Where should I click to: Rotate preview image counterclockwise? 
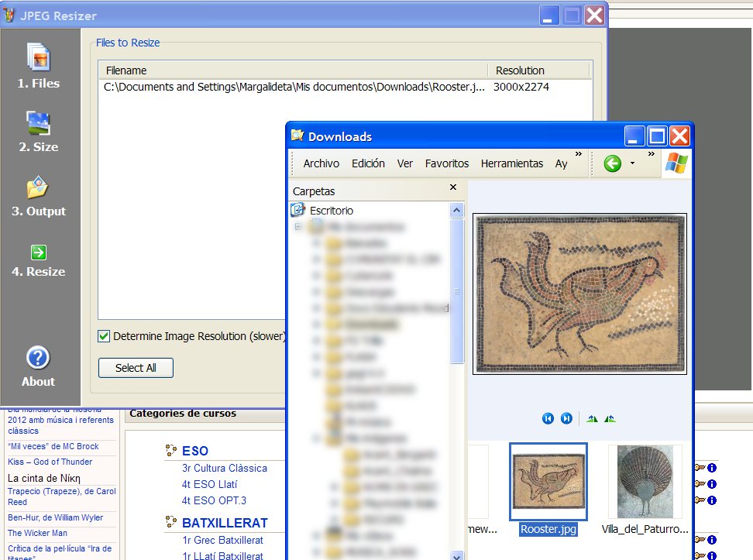(610, 419)
